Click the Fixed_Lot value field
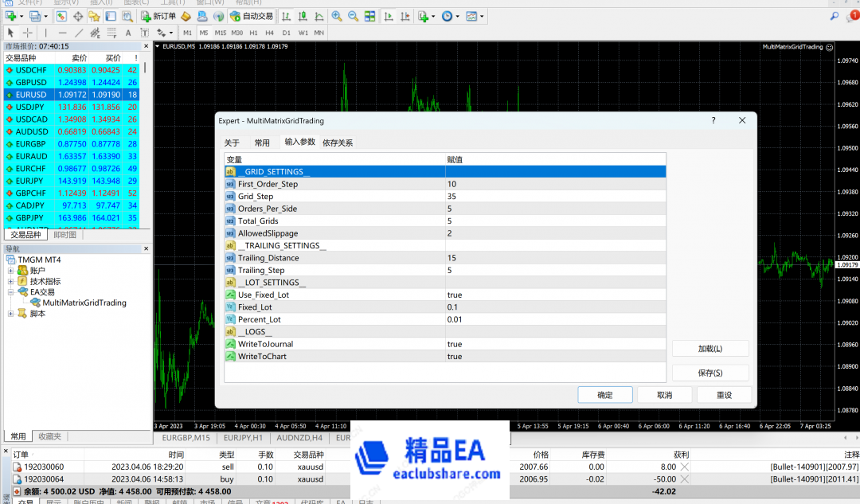The image size is (860, 504). tap(518, 307)
